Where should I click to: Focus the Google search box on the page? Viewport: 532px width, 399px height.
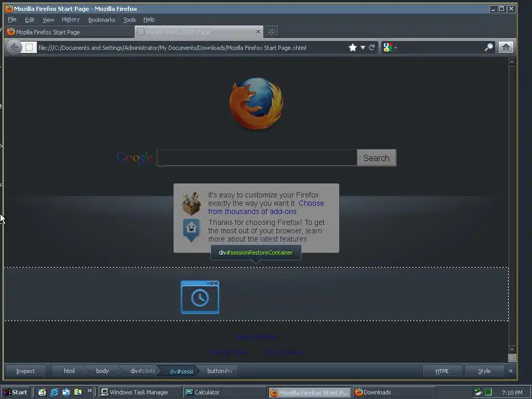point(257,157)
